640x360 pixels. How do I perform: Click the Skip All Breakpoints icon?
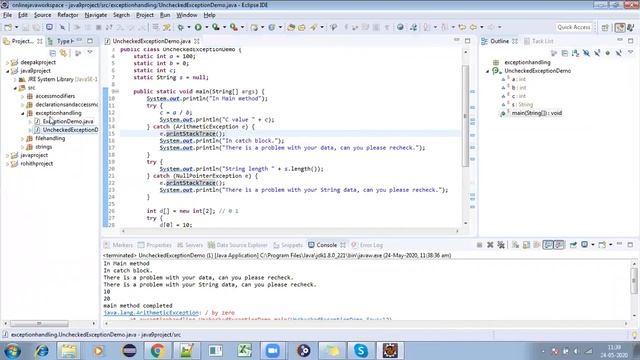click(62, 27)
